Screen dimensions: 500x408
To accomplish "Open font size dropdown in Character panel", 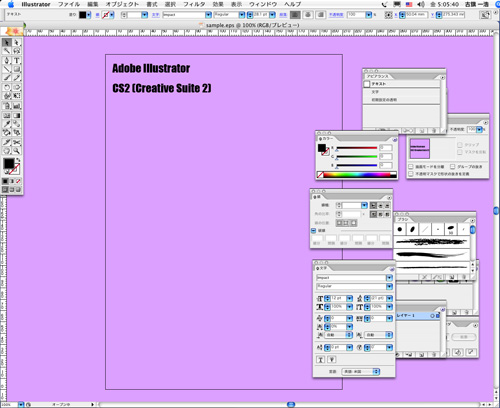I will point(350,298).
